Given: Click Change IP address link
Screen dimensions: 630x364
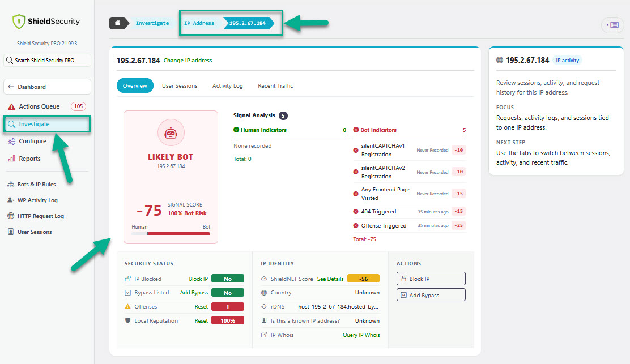Looking at the screenshot, I should pyautogui.click(x=188, y=60).
